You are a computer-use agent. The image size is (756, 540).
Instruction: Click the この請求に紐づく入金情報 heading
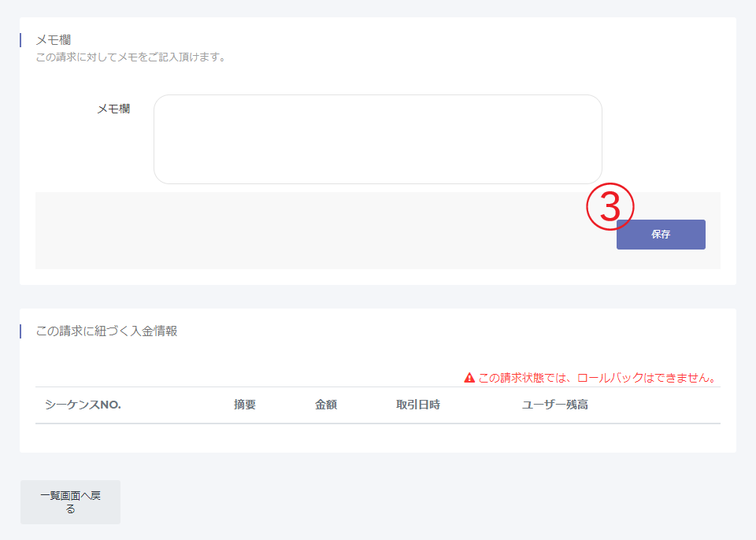(x=106, y=331)
